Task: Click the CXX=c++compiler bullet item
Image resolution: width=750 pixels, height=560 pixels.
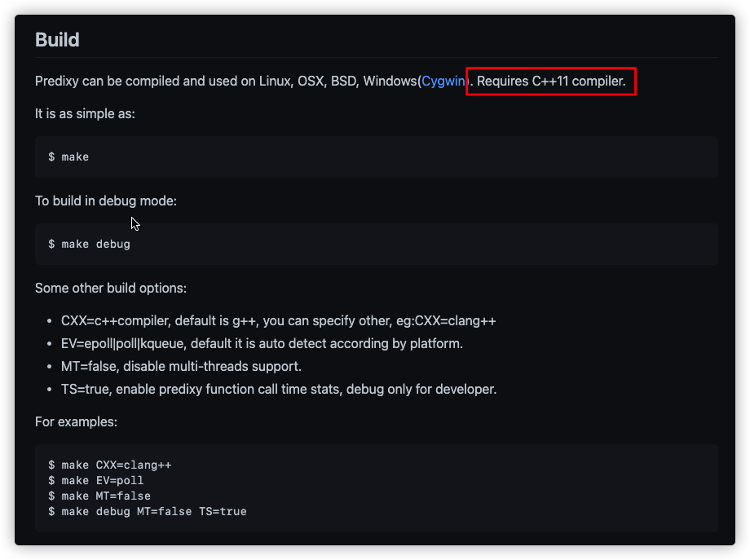Action: [278, 321]
